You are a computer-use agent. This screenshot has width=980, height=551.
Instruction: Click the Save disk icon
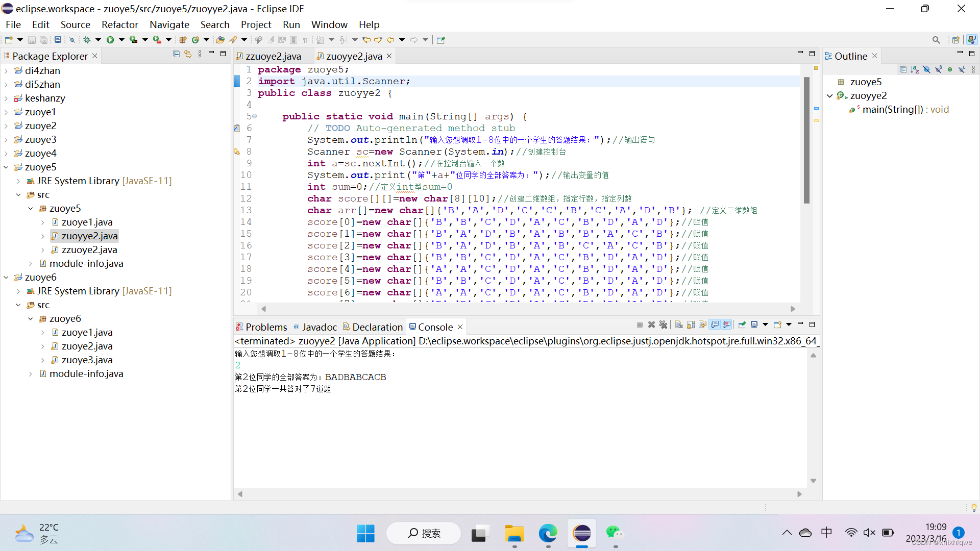[x=32, y=40]
